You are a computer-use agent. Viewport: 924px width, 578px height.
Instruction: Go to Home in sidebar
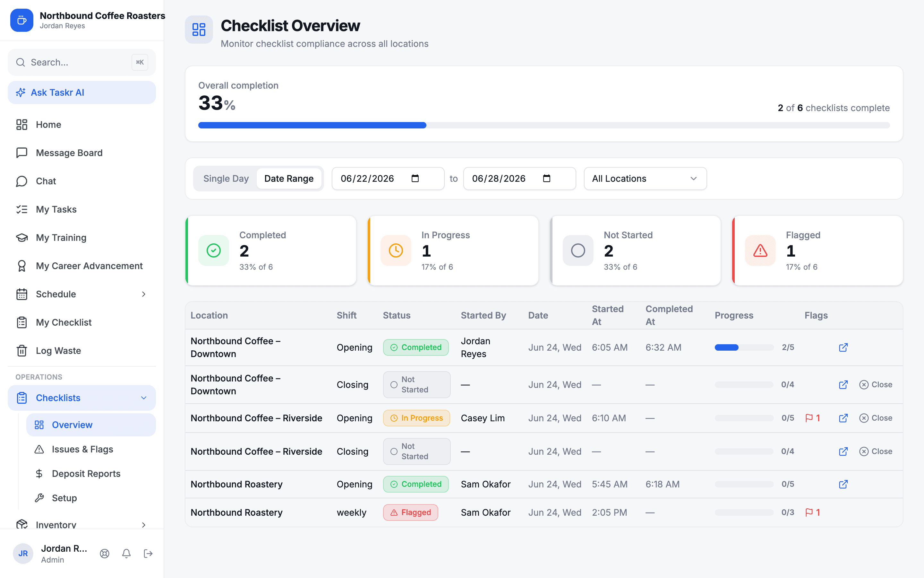[82, 125]
